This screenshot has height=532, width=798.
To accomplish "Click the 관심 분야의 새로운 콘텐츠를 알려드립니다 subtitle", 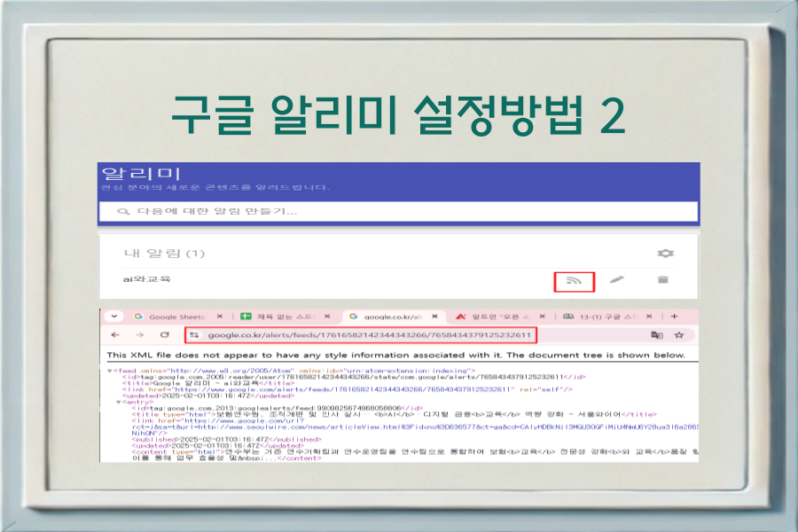I will pos(215,187).
